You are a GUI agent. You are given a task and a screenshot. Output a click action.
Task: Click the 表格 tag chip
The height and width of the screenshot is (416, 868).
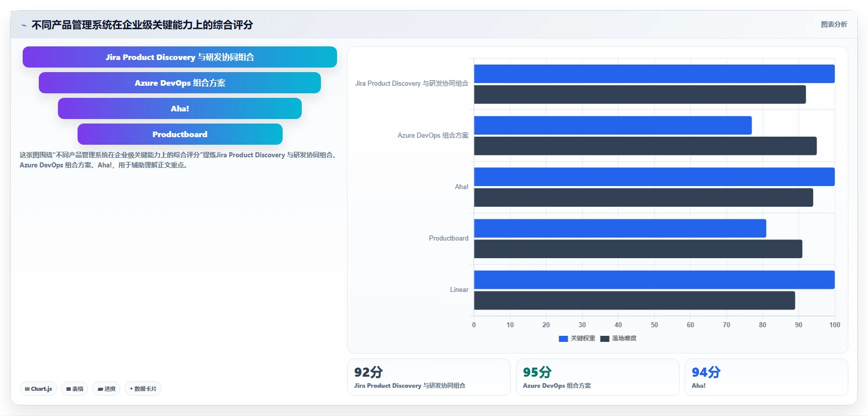75,389
